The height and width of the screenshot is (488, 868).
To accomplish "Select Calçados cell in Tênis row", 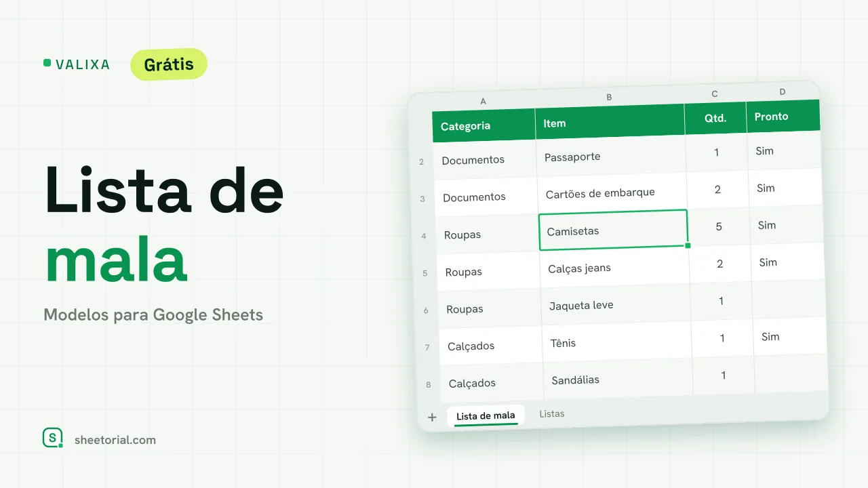I will click(x=491, y=346).
